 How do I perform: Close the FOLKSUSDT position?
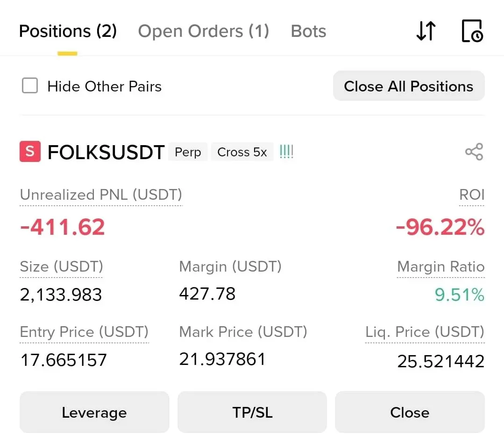point(410,412)
